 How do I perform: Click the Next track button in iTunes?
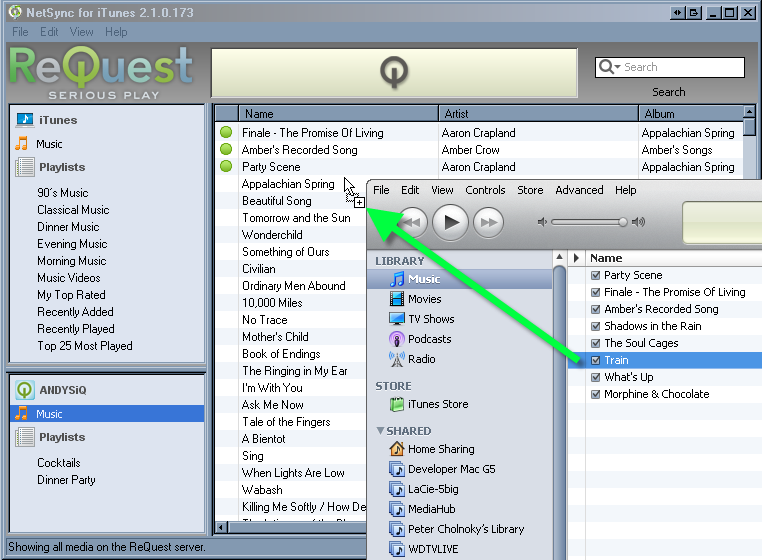(488, 222)
